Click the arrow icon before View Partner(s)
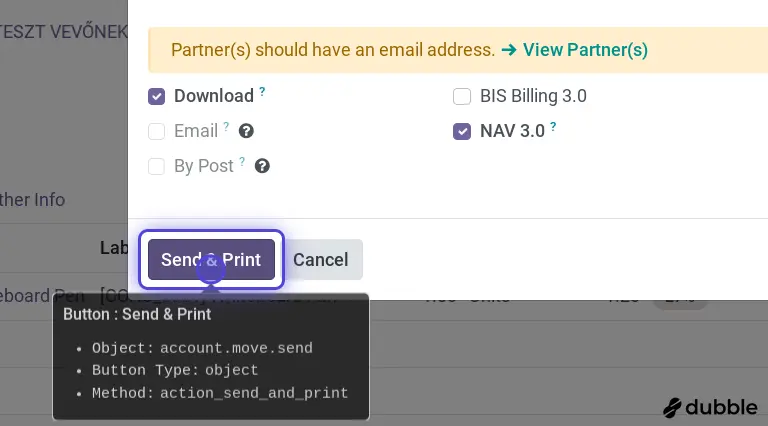 [509, 49]
